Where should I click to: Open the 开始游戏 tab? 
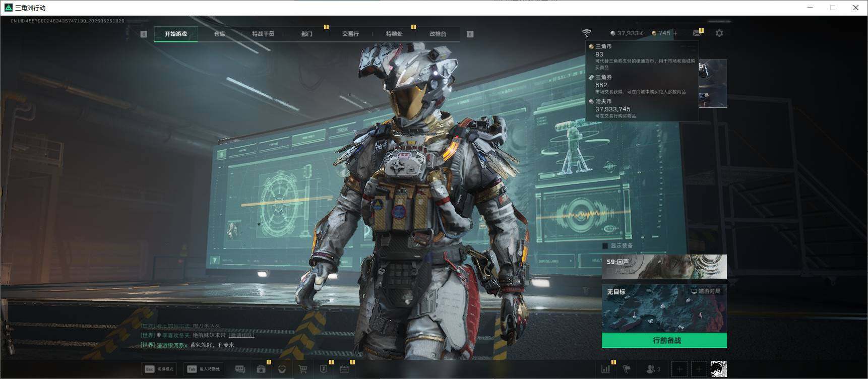pyautogui.click(x=175, y=34)
